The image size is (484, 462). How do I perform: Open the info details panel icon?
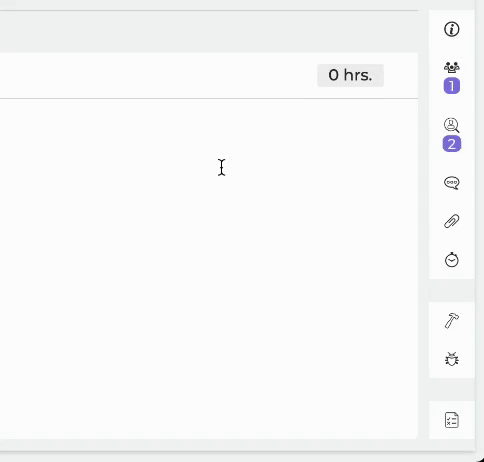452,29
